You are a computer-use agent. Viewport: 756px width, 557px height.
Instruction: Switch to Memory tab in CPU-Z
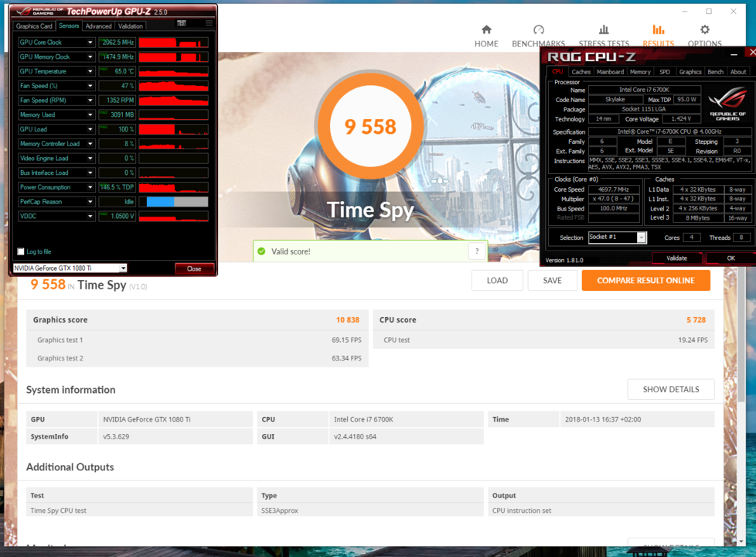coord(640,71)
